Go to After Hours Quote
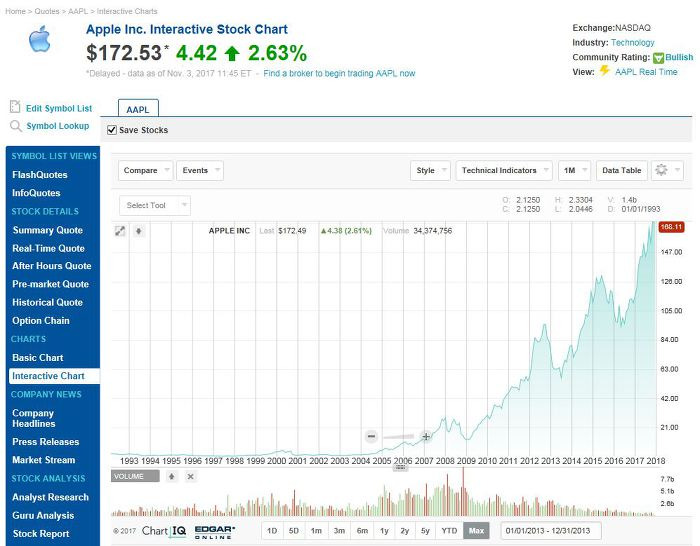 pyautogui.click(x=52, y=266)
